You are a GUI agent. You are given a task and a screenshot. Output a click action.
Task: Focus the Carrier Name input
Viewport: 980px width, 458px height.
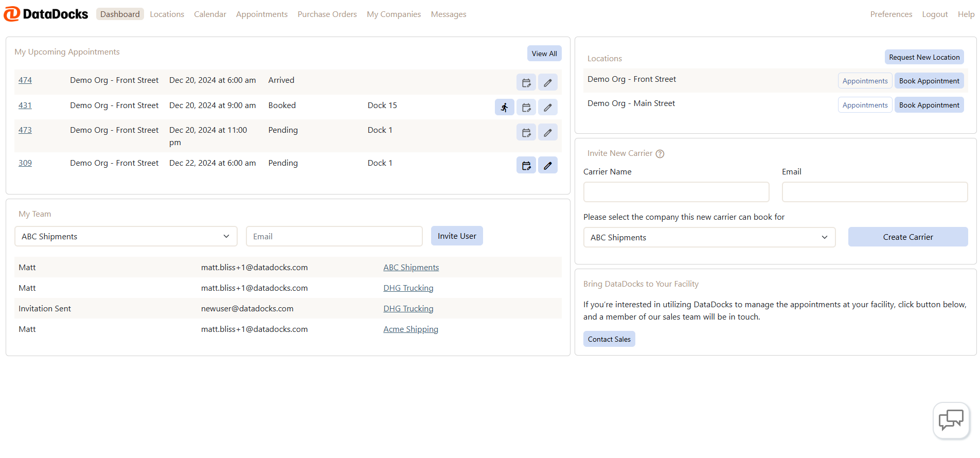(676, 192)
